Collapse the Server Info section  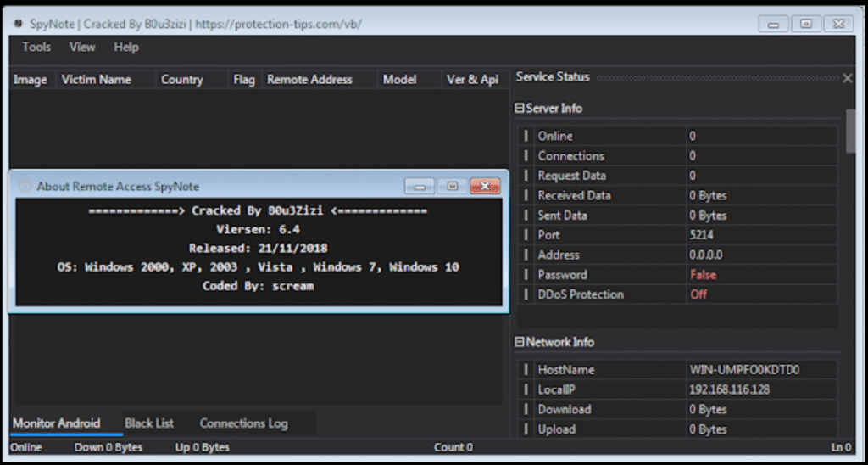point(520,109)
